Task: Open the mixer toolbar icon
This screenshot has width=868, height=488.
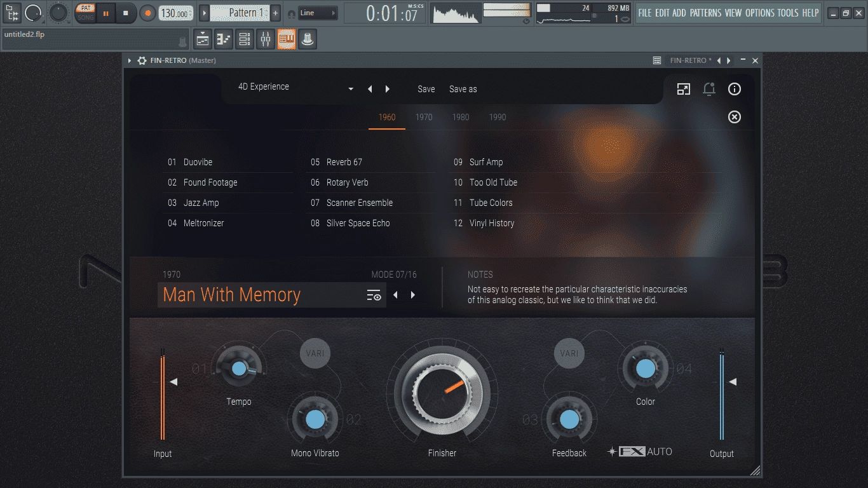Action: 266,39
